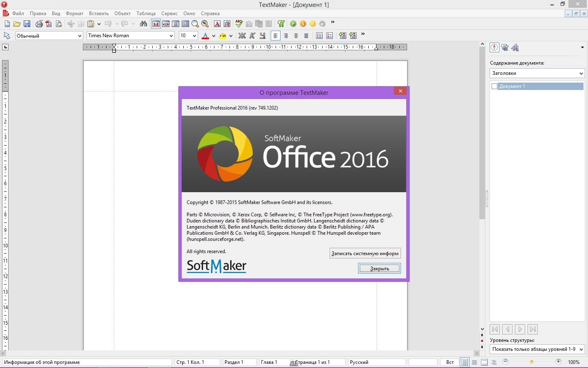
Task: Click Записать системную информ button
Action: click(365, 254)
